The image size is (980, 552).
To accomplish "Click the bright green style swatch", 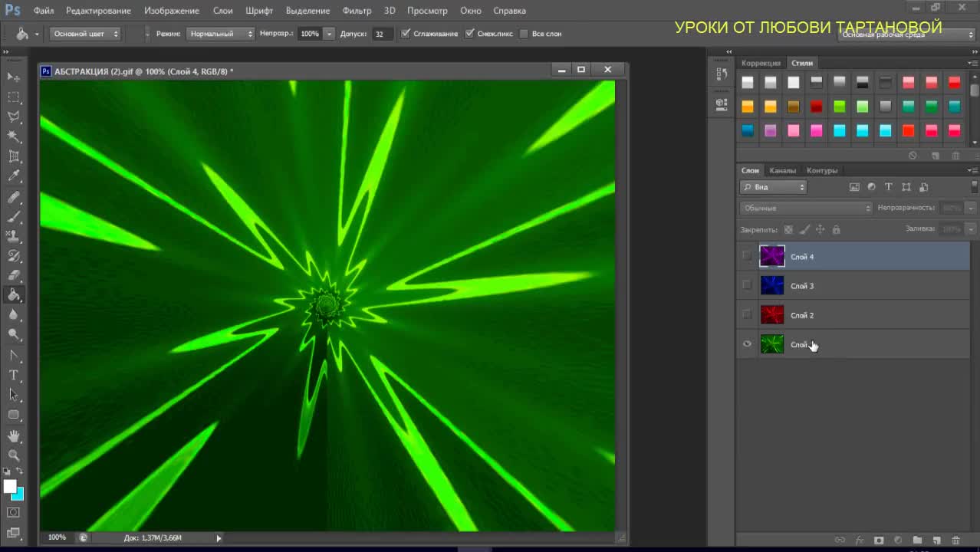I will (840, 107).
